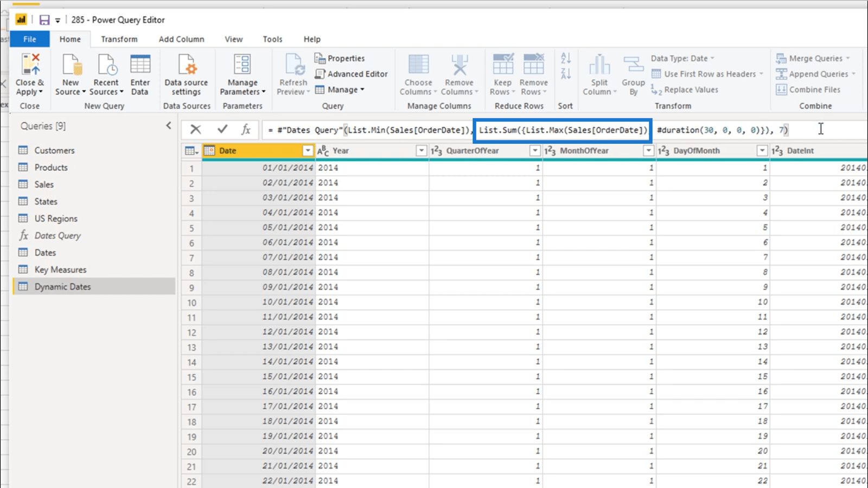Select the Dynamic Dates query
This screenshot has height=488, width=868.
94,286
